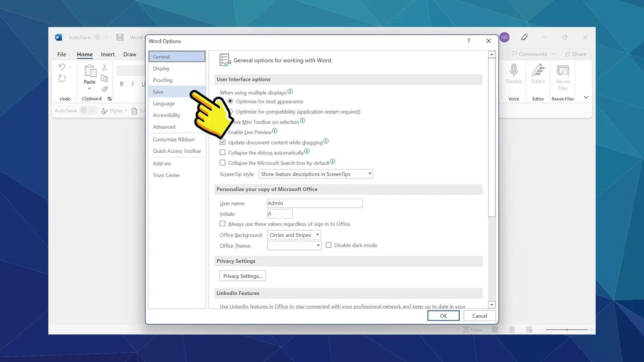Click the info icon beside multiple displays
644x362 pixels.
(x=290, y=91)
